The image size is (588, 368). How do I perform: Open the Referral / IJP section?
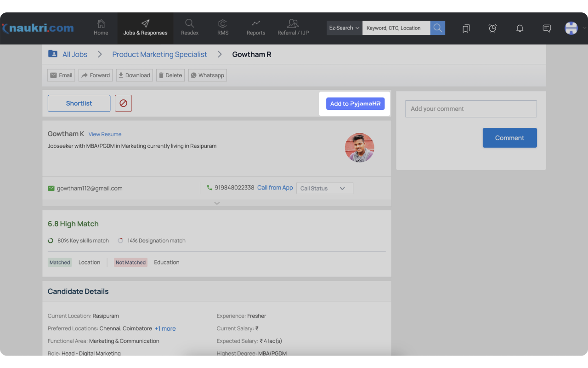(293, 28)
